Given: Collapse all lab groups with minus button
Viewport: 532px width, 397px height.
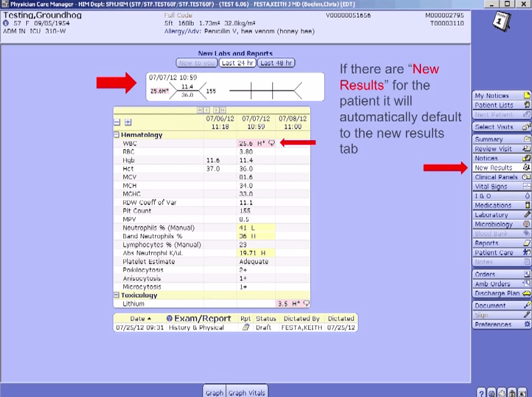Looking at the screenshot, I should pyautogui.click(x=117, y=122).
